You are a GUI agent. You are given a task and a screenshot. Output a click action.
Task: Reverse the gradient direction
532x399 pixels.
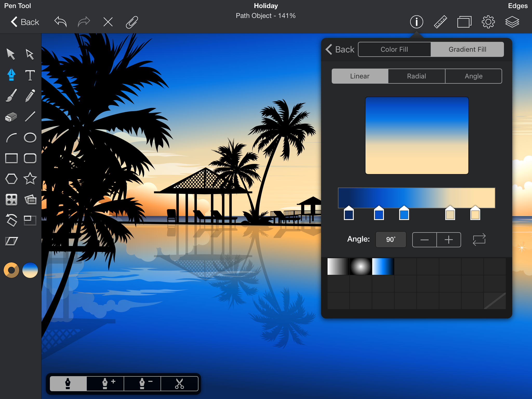click(479, 240)
